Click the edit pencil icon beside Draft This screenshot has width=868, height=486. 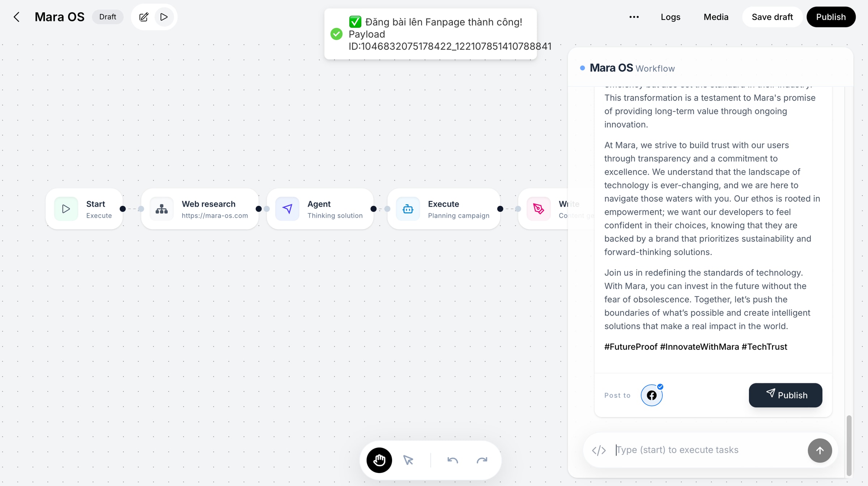(x=144, y=17)
